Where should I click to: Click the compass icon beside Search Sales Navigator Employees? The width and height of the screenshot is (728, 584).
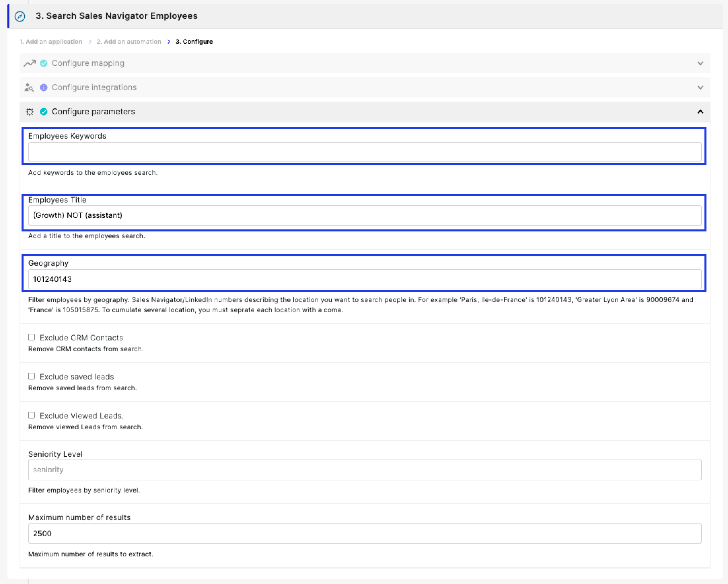[x=20, y=16]
